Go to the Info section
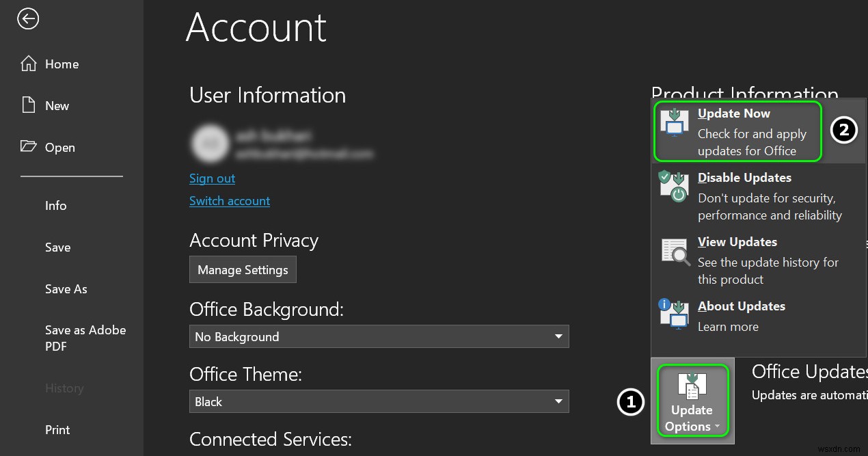Viewport: 868px width, 456px height. tap(55, 205)
